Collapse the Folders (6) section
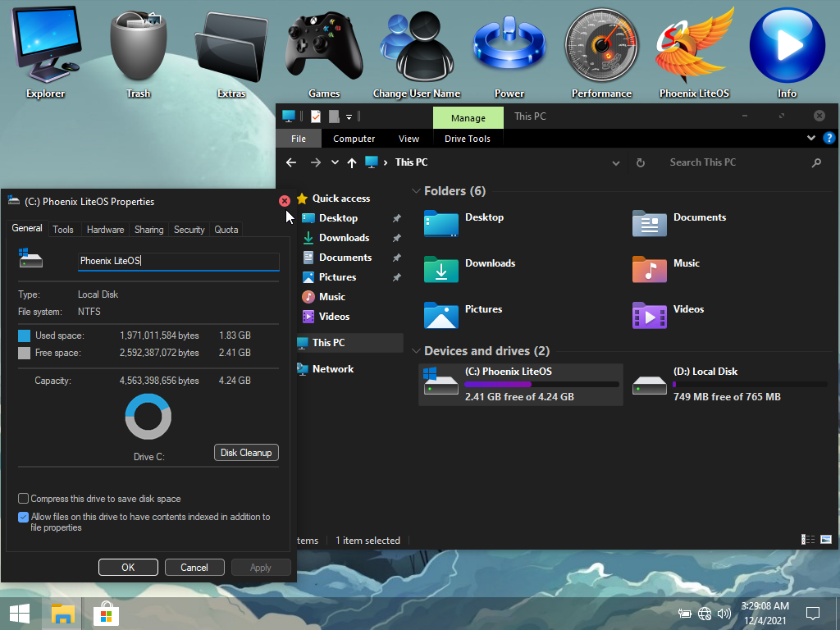This screenshot has width=840, height=630. pos(416,191)
